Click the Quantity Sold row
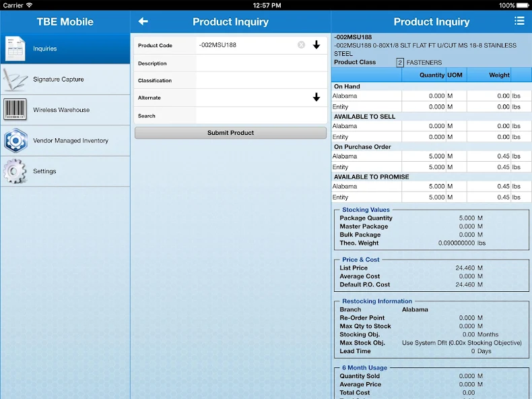532x399 pixels. pos(431,376)
